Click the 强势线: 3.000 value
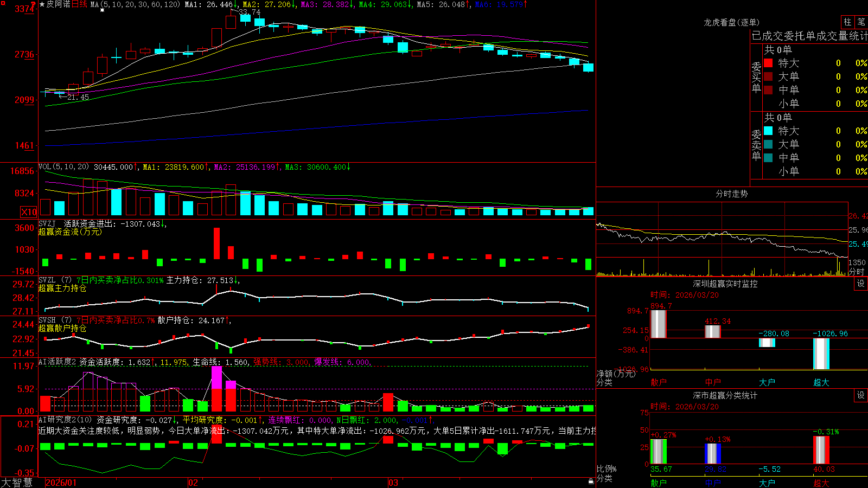868x488 pixels. click(x=281, y=362)
